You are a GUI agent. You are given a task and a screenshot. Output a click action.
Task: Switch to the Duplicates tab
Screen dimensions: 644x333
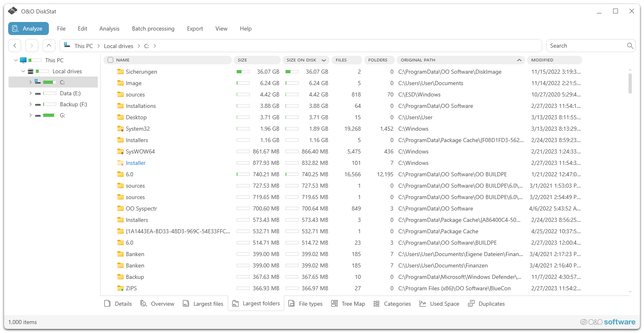click(x=487, y=304)
